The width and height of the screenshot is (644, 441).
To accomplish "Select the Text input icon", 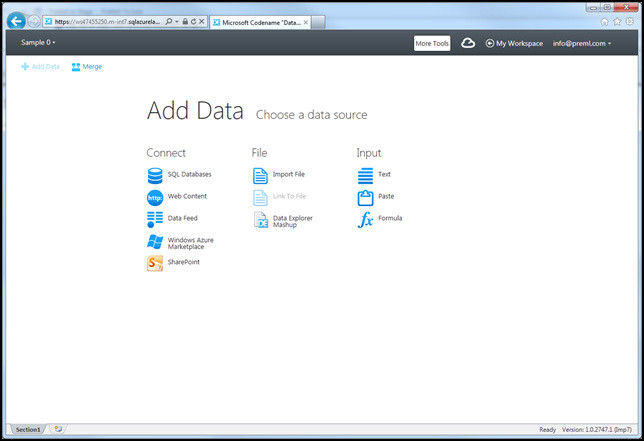I will click(x=365, y=176).
